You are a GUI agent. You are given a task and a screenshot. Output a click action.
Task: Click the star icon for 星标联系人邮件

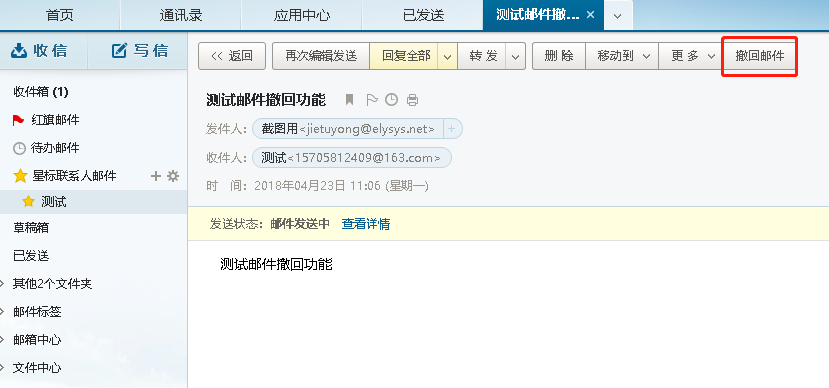point(20,176)
